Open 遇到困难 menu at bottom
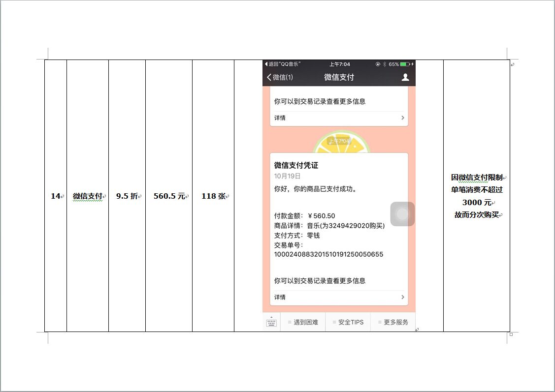The image size is (555, 392). click(x=303, y=322)
